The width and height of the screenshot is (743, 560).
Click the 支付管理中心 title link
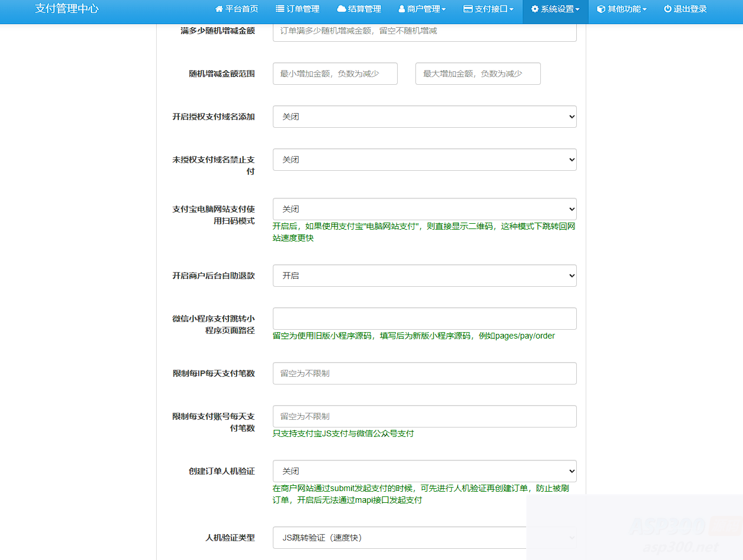pos(67,8)
